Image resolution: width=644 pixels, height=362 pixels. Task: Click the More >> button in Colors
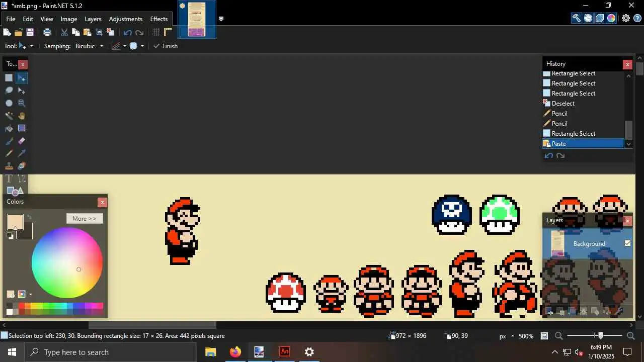pos(85,219)
